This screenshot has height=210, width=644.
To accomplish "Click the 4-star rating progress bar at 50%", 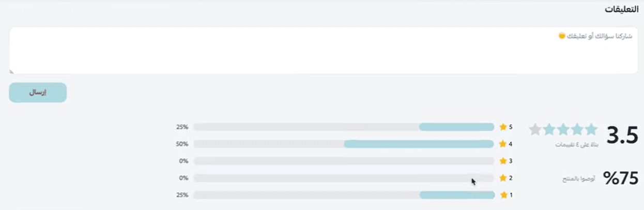I will (343, 144).
